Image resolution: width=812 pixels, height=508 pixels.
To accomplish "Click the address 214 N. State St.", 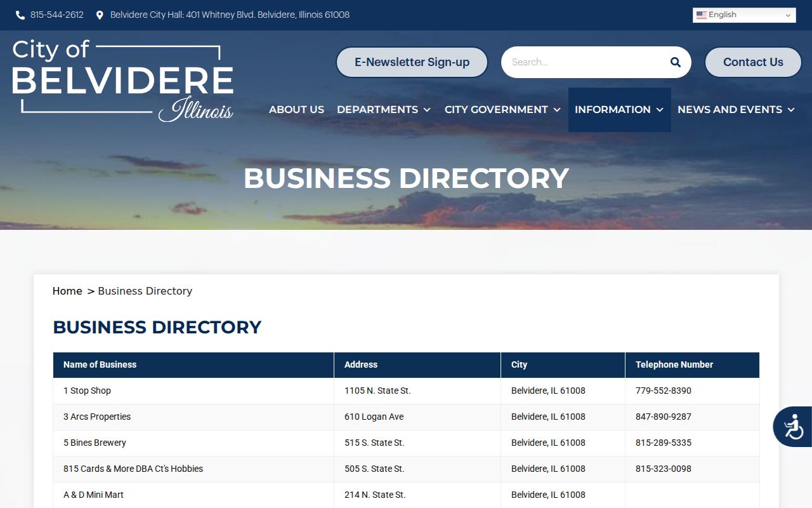I will pyautogui.click(x=375, y=495).
